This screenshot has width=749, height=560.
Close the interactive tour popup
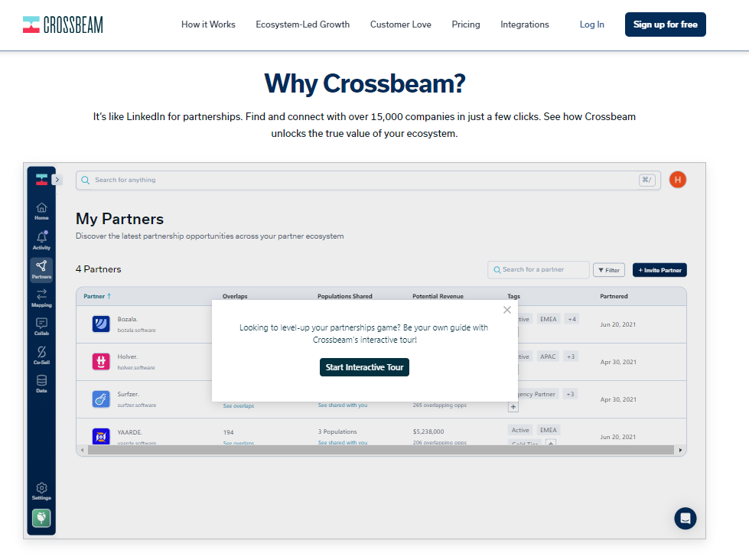(506, 310)
